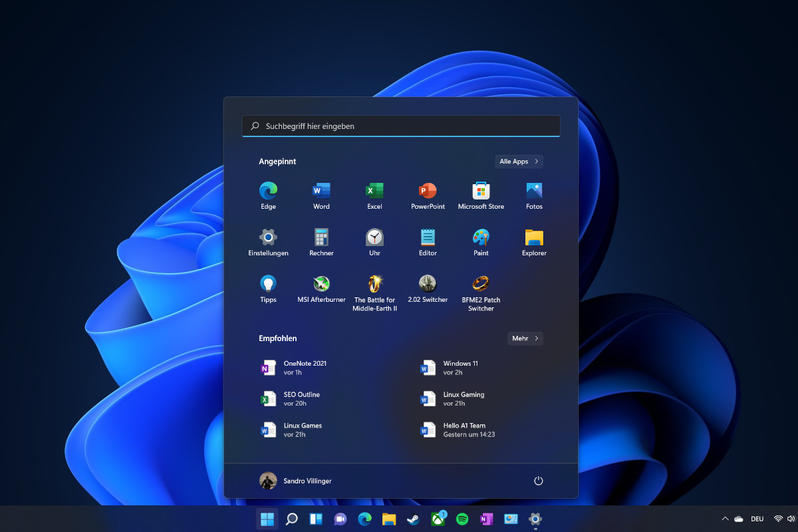Launch the Uhr clock app
The image size is (798, 532).
pyautogui.click(x=374, y=242)
